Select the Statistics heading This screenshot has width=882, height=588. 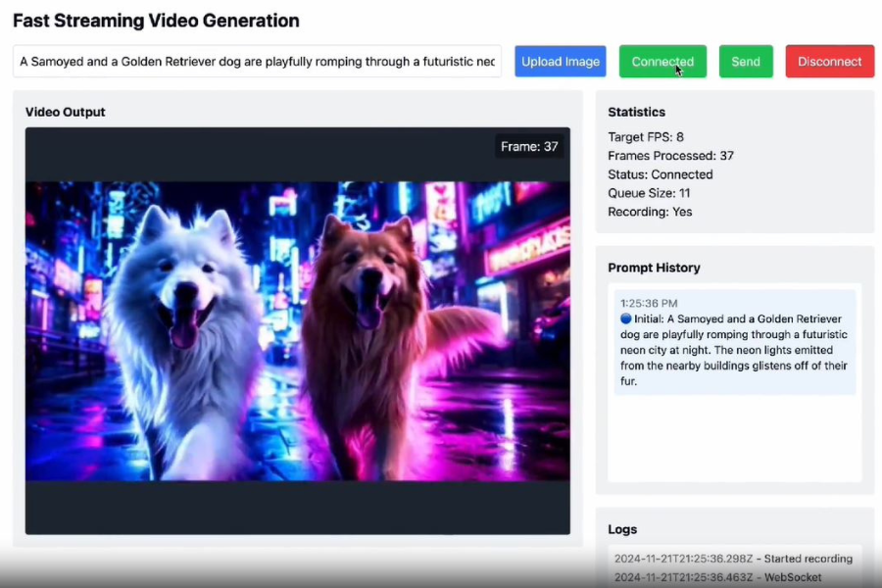coord(636,112)
